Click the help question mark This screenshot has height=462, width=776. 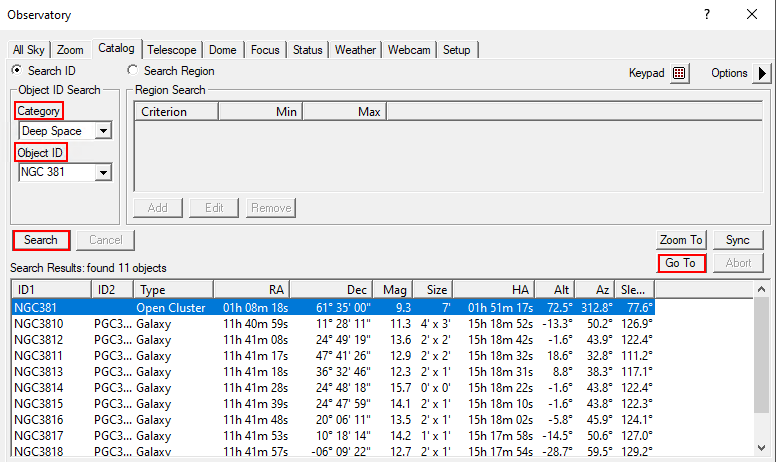706,15
